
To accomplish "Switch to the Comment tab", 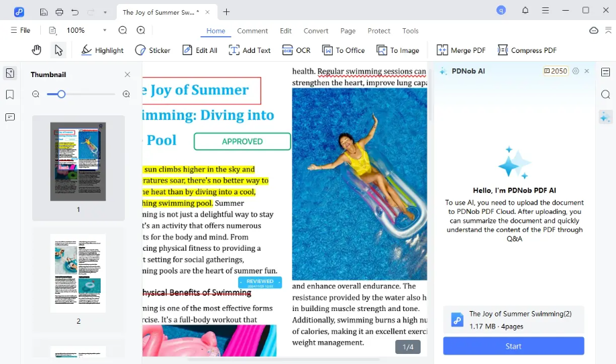I will [x=252, y=31].
